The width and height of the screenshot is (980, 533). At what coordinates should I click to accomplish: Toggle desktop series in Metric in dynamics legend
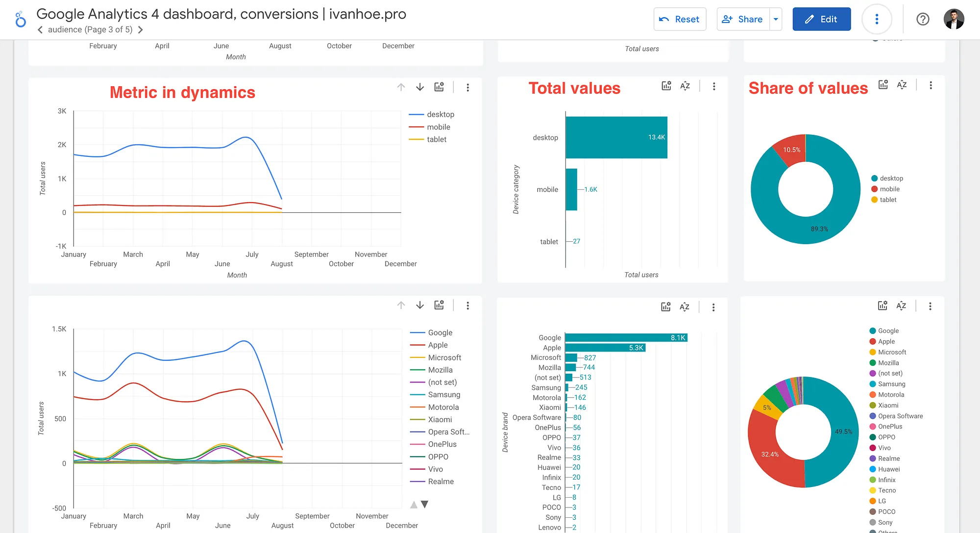click(440, 114)
